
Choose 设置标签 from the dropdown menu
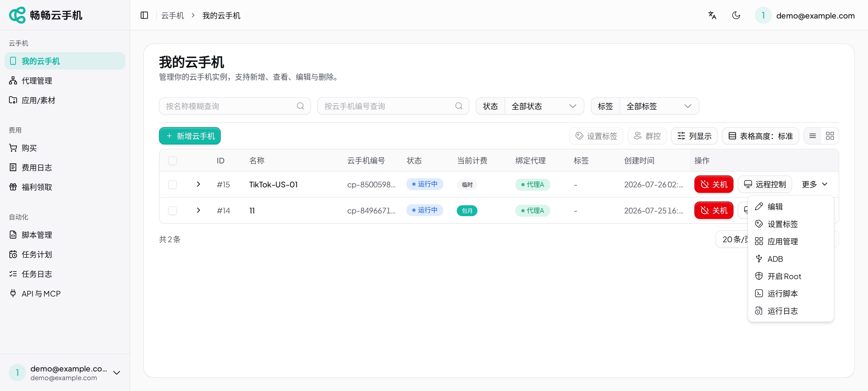coord(790,224)
